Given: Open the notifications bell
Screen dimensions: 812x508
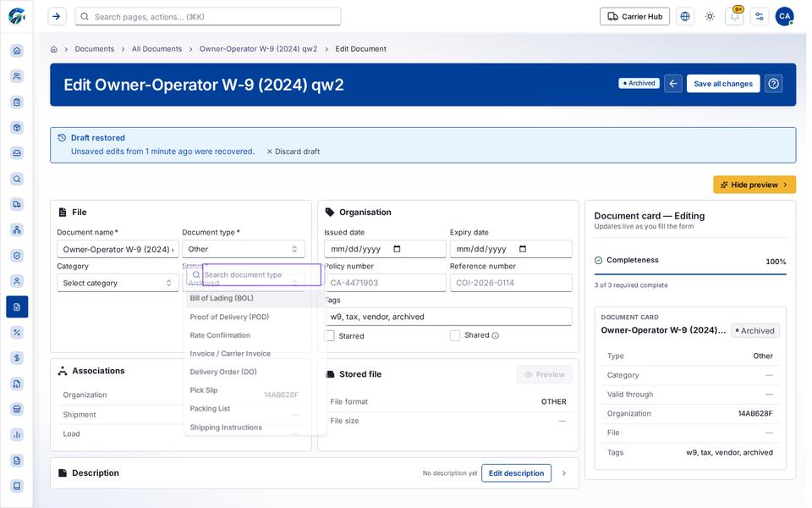Looking at the screenshot, I should coord(735,17).
